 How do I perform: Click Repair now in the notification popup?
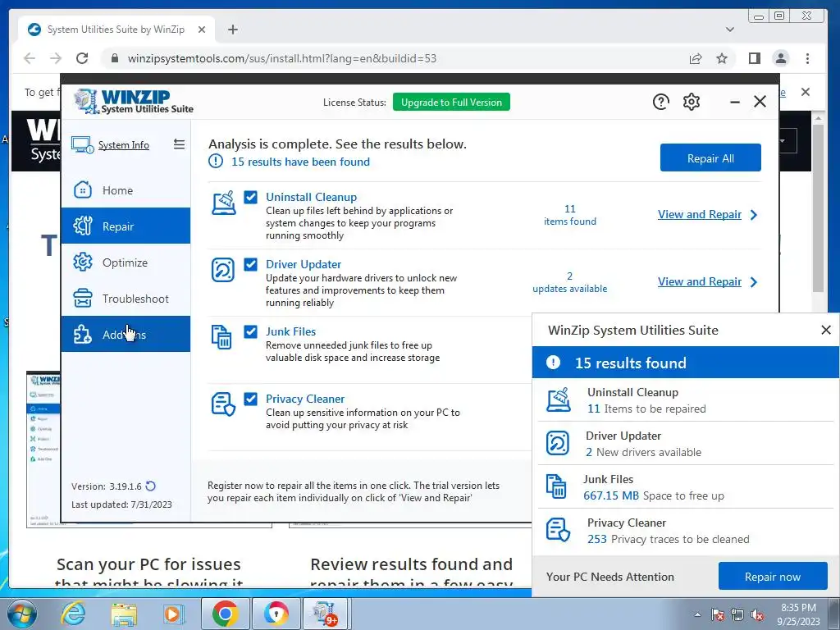(773, 577)
